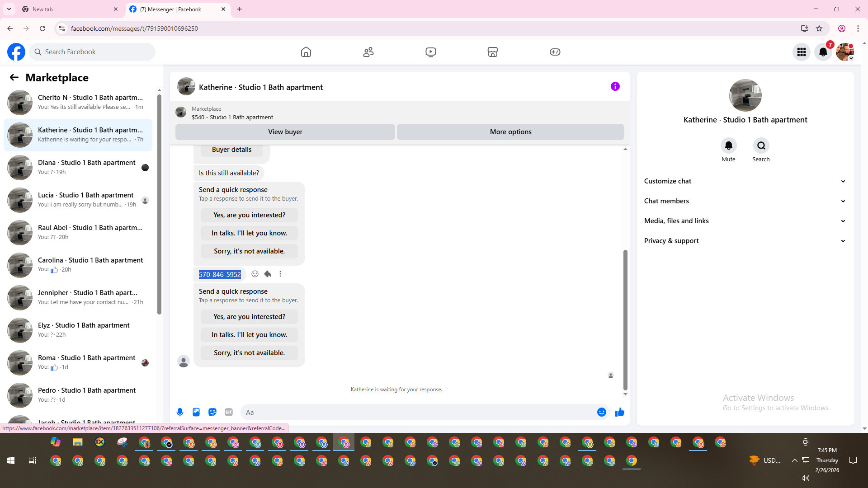React to the phone number message
The width and height of the screenshot is (868, 488).
(255, 274)
